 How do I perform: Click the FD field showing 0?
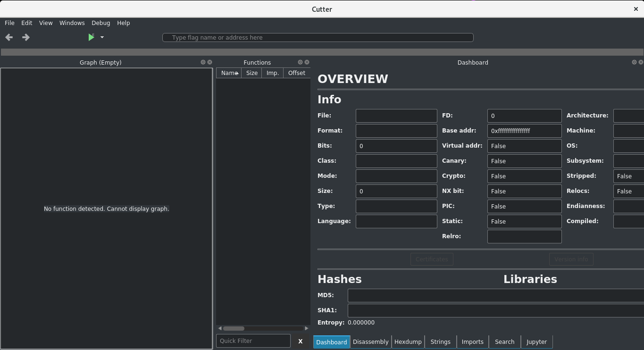525,116
